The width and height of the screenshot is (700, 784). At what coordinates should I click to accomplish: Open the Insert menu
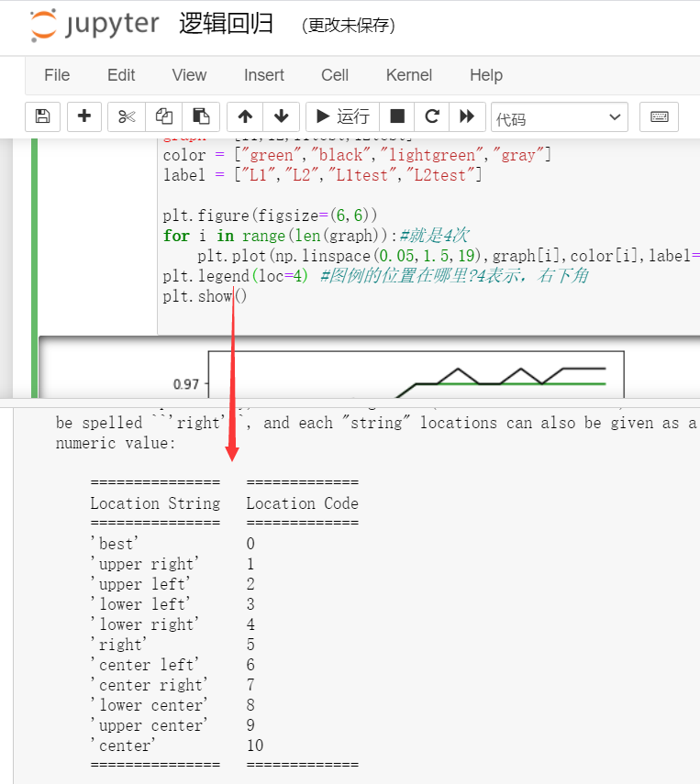(263, 75)
